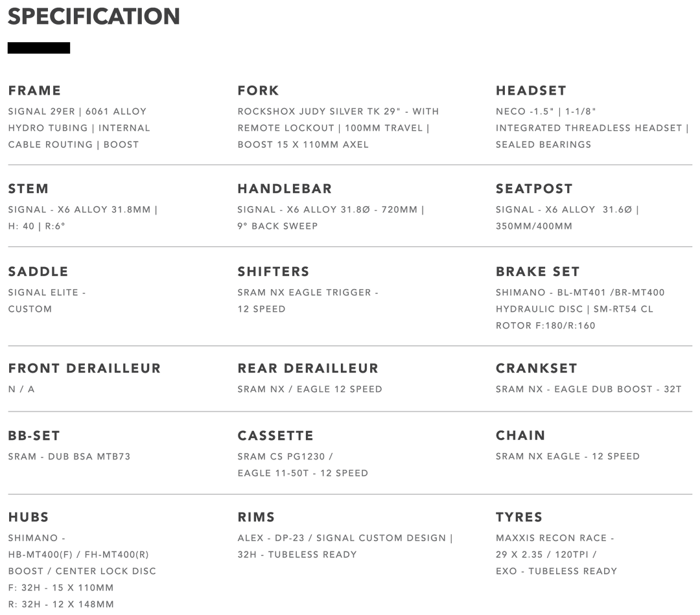Click the SPECIFICATION title
The width and height of the screenshot is (700, 615).
tap(93, 17)
